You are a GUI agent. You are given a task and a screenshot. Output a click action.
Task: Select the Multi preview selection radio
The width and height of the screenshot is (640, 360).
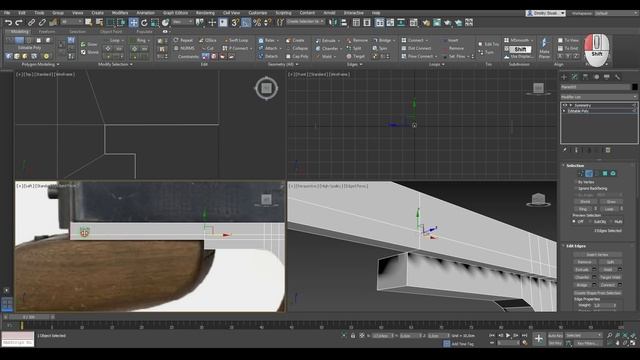[x=611, y=222]
